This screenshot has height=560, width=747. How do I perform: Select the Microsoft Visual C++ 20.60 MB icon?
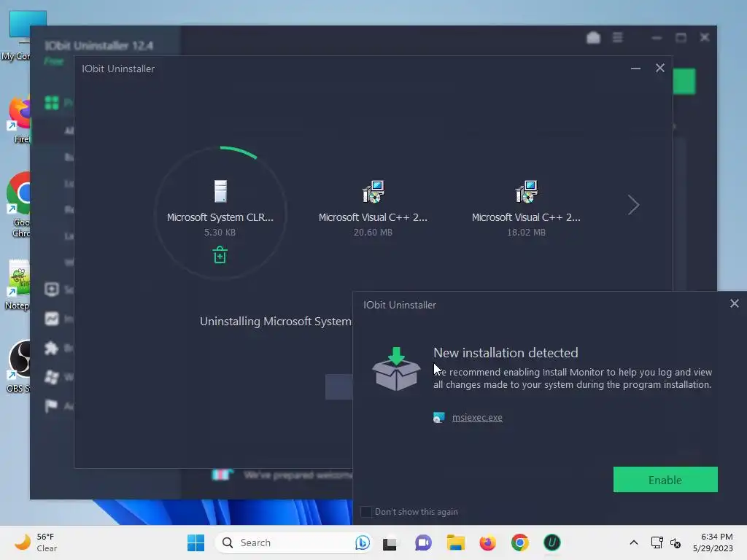[373, 192]
